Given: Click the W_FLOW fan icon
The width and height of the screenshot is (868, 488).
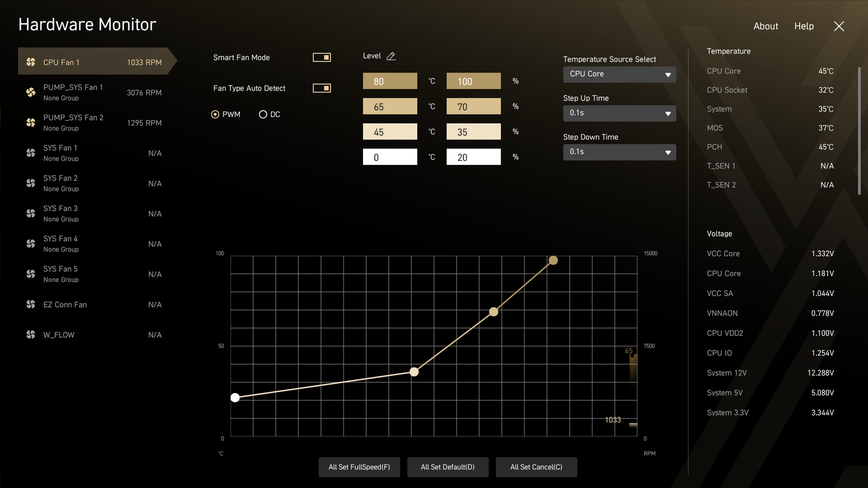Looking at the screenshot, I should tap(31, 335).
